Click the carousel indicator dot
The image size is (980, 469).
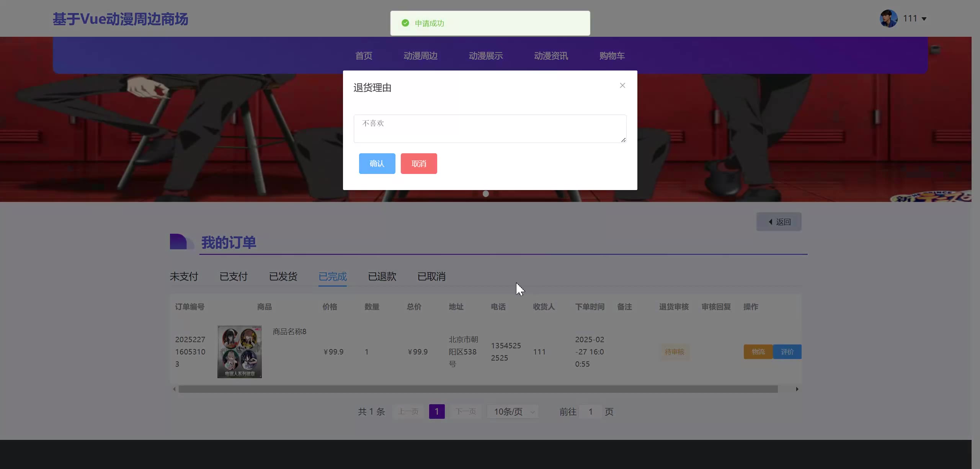[x=486, y=194]
